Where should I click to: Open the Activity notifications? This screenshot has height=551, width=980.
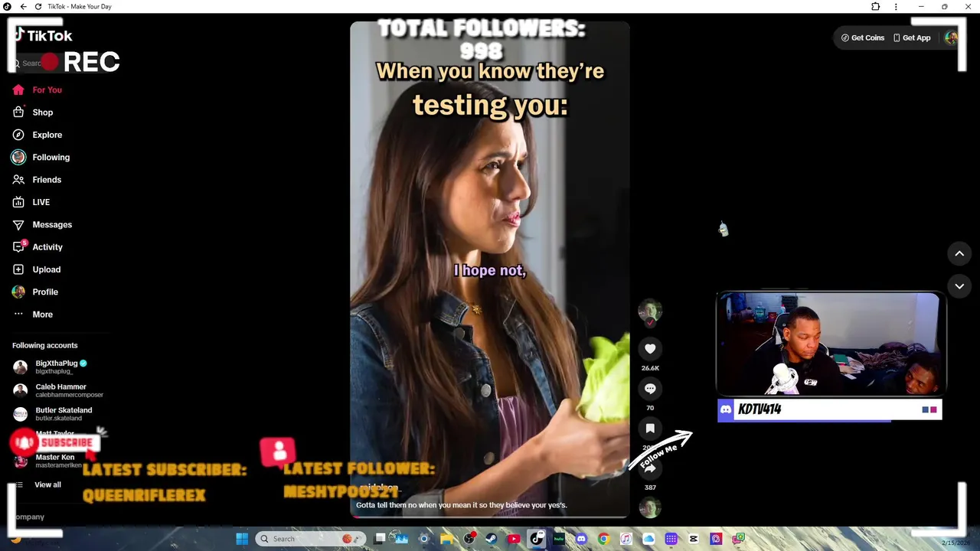pos(47,247)
